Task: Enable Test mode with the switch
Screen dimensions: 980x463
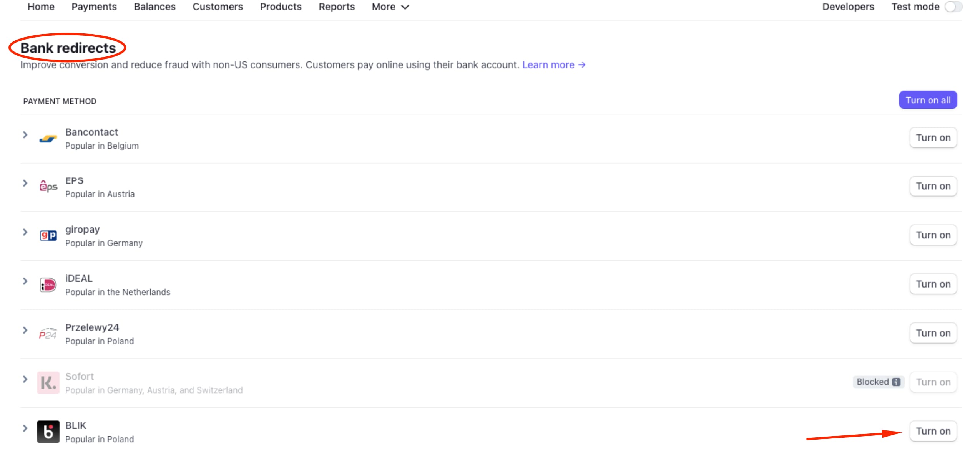Action: pyautogui.click(x=953, y=7)
